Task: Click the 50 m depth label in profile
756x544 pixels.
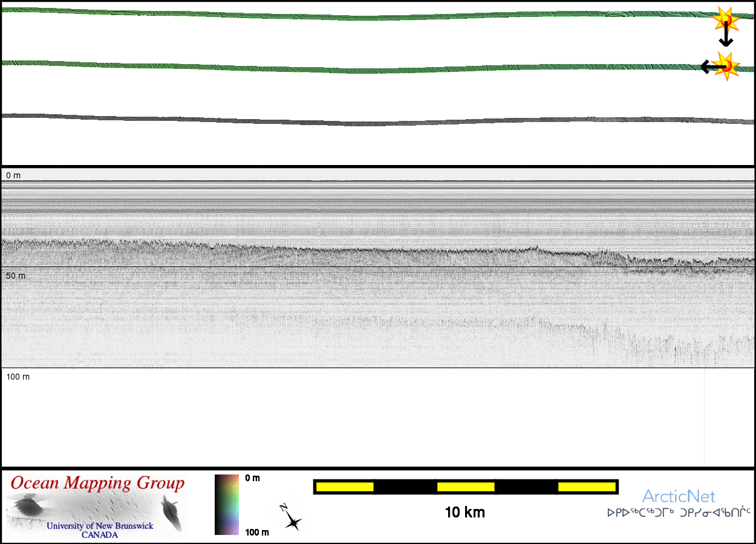Action: (16, 276)
